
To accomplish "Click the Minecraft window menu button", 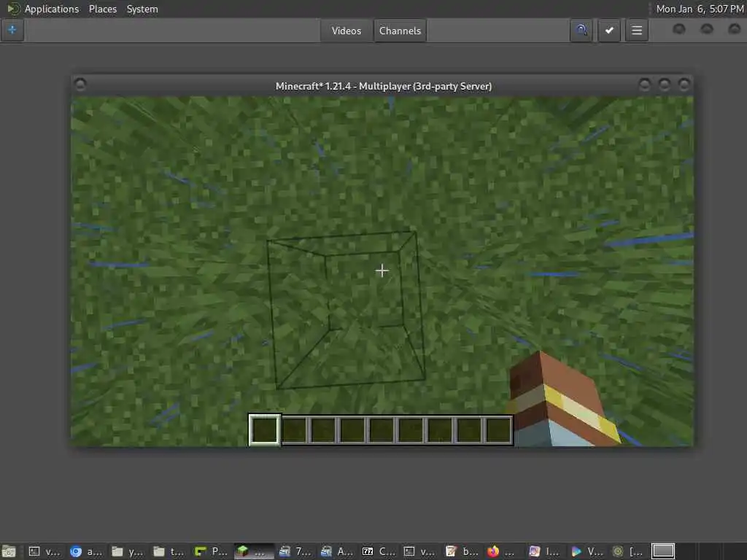I will (80, 85).
